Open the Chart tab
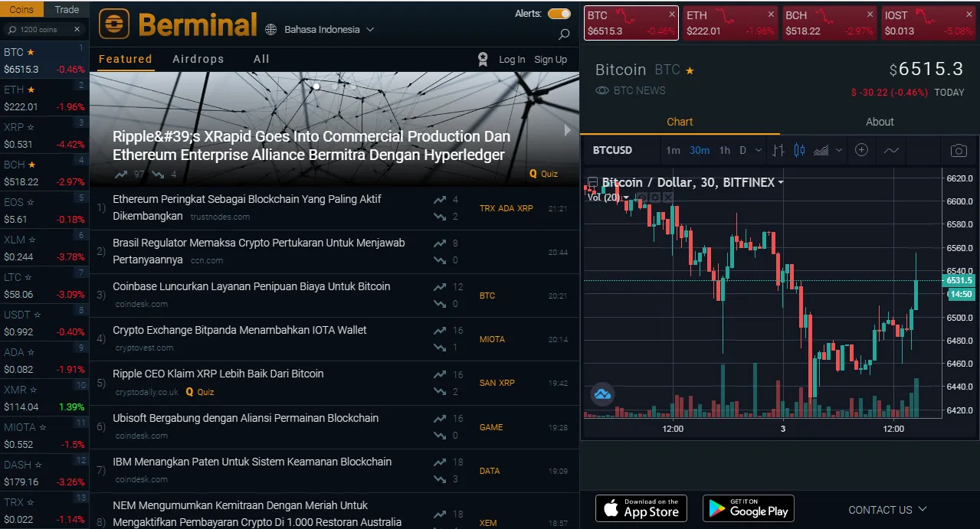Image resolution: width=980 pixels, height=529 pixels. point(680,122)
